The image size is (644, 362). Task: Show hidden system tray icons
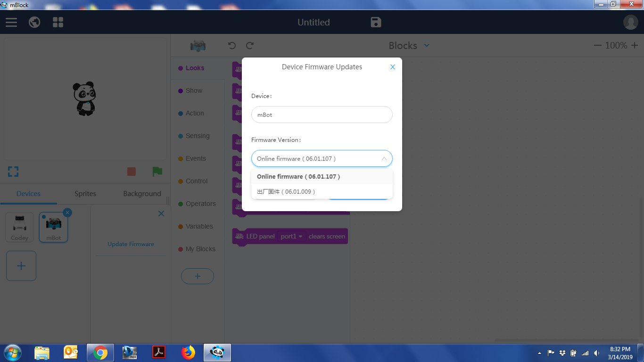(539, 353)
